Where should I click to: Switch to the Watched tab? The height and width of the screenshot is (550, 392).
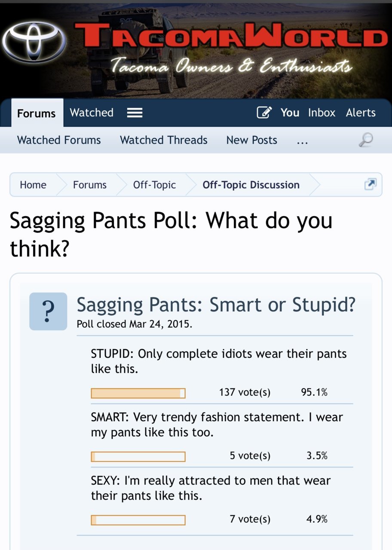click(x=92, y=113)
